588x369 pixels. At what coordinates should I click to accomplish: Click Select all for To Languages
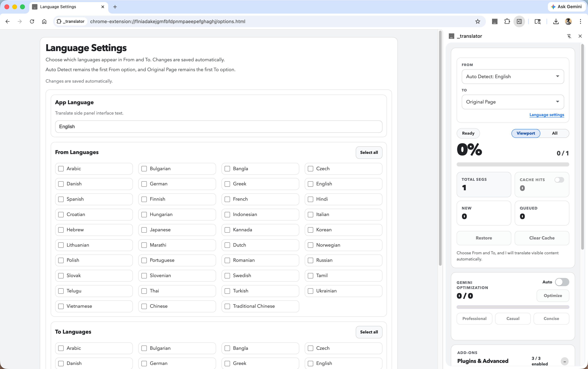pos(369,332)
